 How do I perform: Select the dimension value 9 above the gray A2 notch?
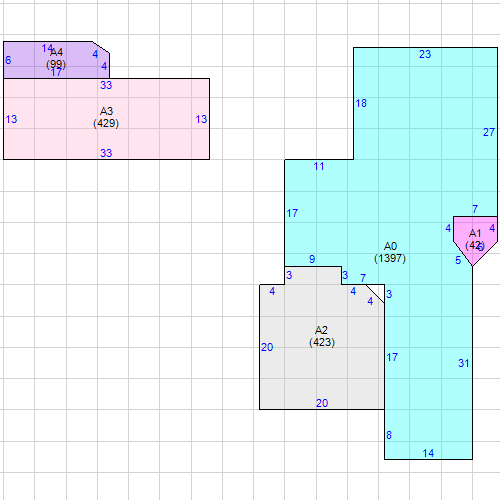[312, 259]
